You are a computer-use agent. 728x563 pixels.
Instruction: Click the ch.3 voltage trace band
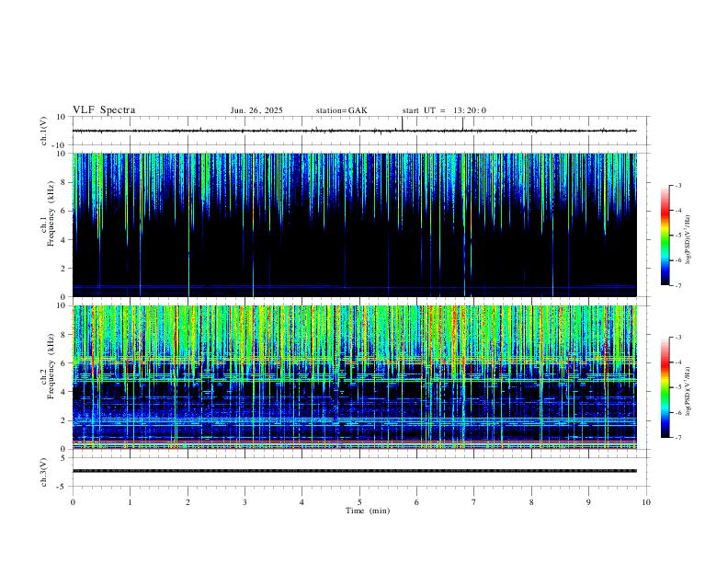[355, 471]
